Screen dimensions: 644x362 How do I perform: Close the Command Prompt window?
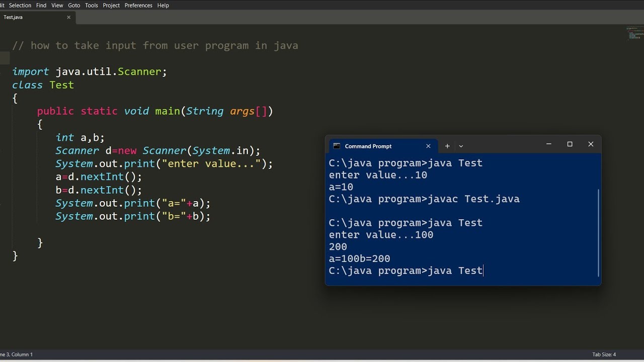[591, 144]
